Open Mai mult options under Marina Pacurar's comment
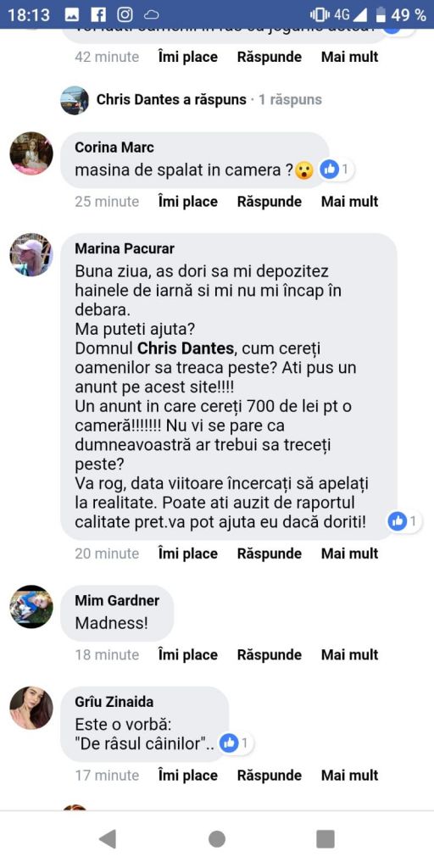Viewport: 434px width, 868px height. 349,554
